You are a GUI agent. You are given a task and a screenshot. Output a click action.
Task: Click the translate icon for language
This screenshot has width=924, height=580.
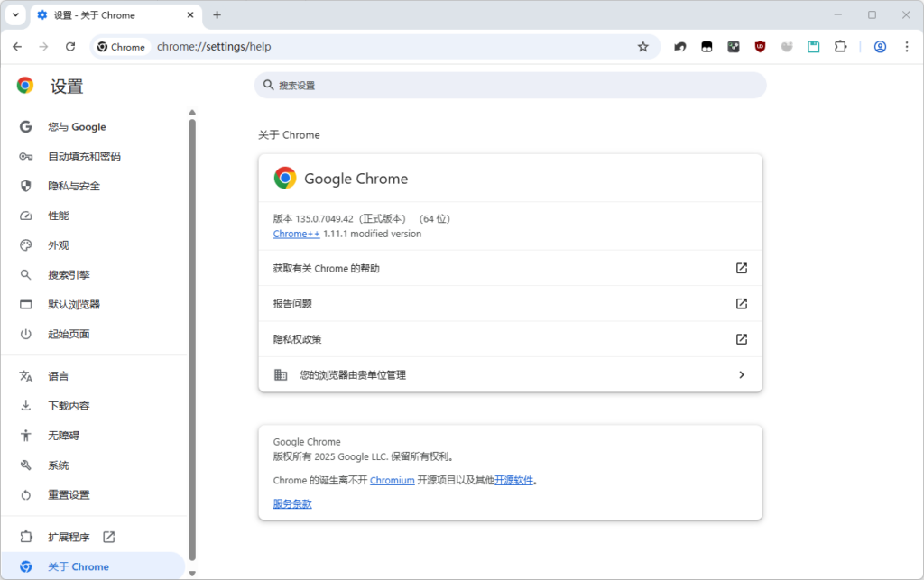(26, 376)
